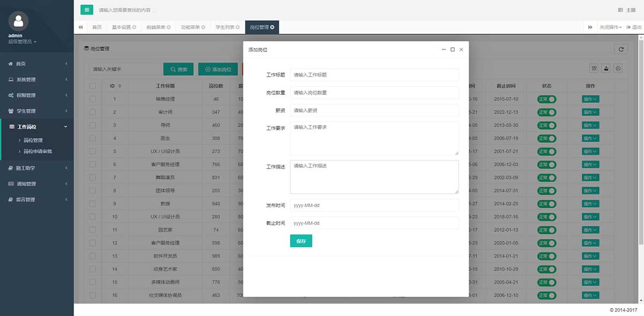Click the 工作标题 input field
The height and width of the screenshot is (316, 644).
click(x=374, y=75)
